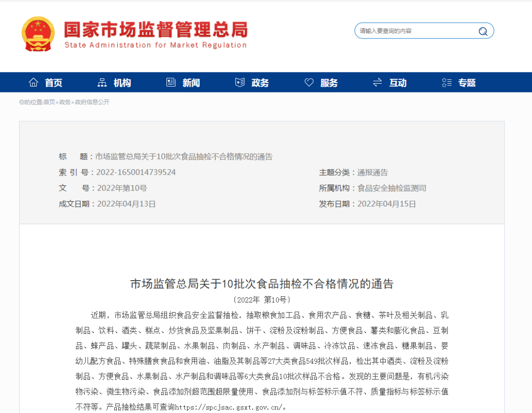Click the shield icon beside 政务
The image size is (532, 413).
[x=240, y=82]
